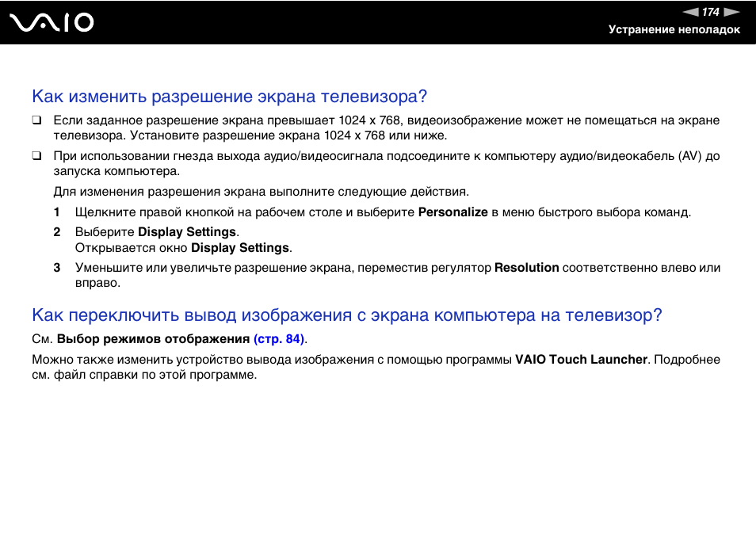Click "Display Settings" after "Открывается окно"
The height and width of the screenshot is (534, 756).
click(240, 248)
